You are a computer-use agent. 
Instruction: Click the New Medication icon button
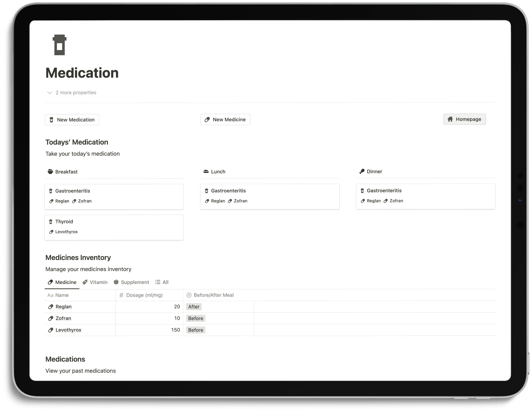pos(52,119)
